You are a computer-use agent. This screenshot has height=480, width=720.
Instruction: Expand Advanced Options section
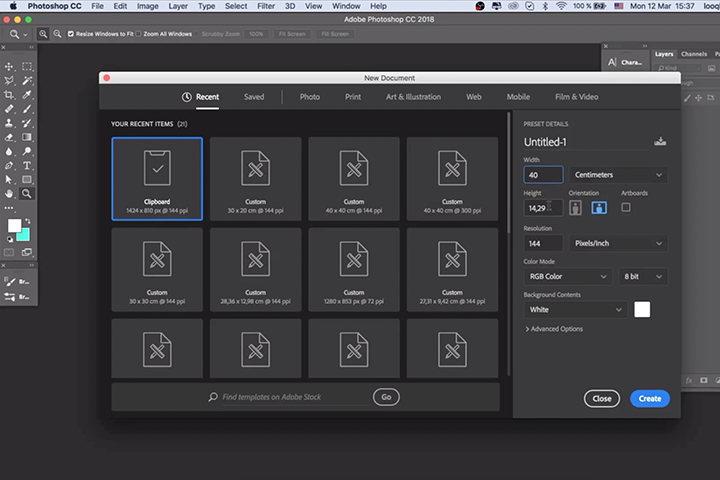(554, 329)
